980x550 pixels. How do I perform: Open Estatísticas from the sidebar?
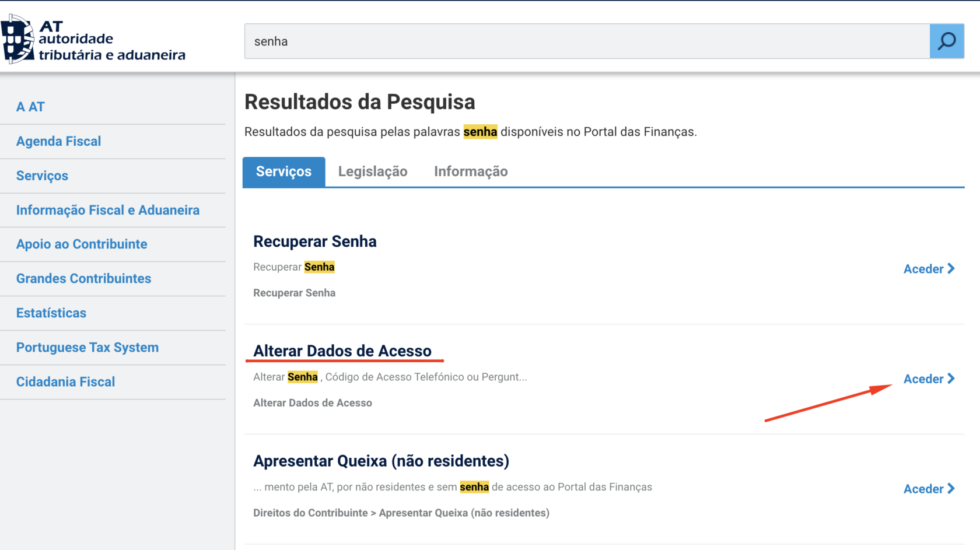(51, 313)
